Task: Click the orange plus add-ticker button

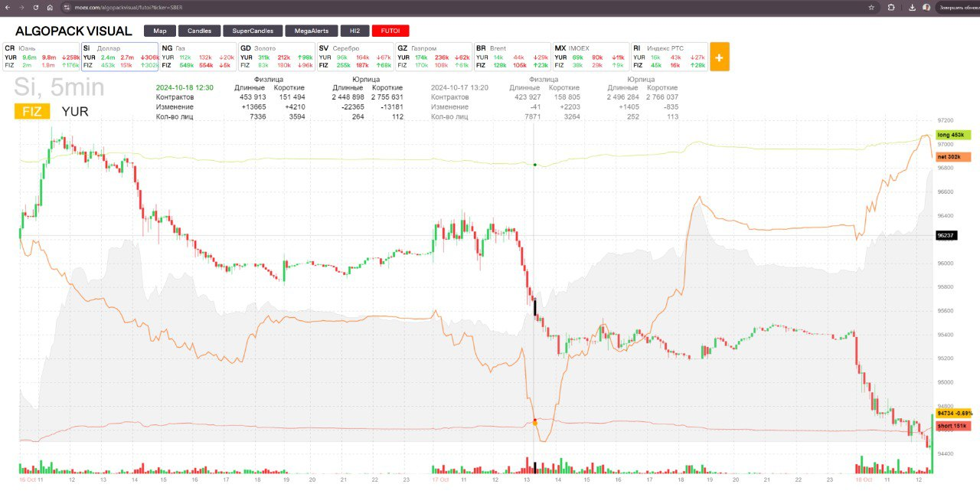Action: [x=719, y=57]
